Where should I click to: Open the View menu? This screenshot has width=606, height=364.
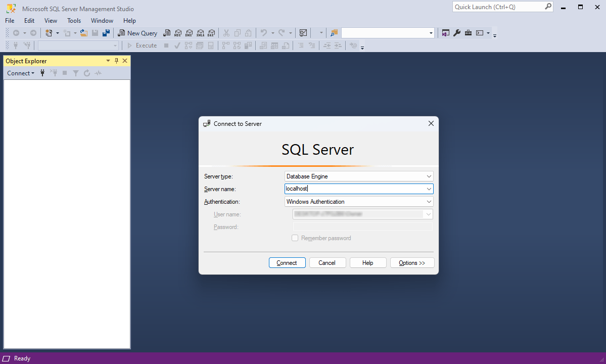(51, 21)
